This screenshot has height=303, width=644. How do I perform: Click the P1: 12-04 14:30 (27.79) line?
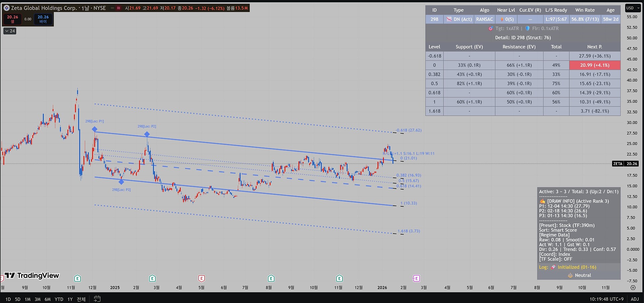pyautogui.click(x=564, y=206)
